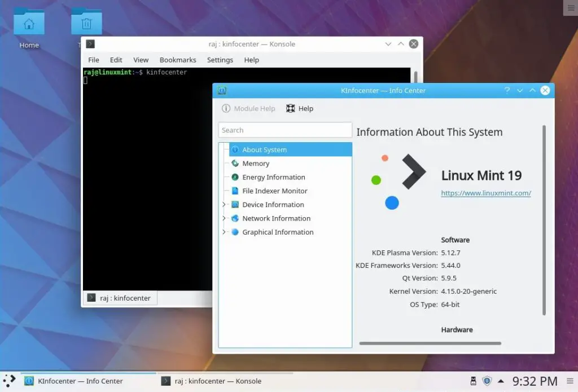Click the Konsole tab terminal icon

tap(91, 298)
